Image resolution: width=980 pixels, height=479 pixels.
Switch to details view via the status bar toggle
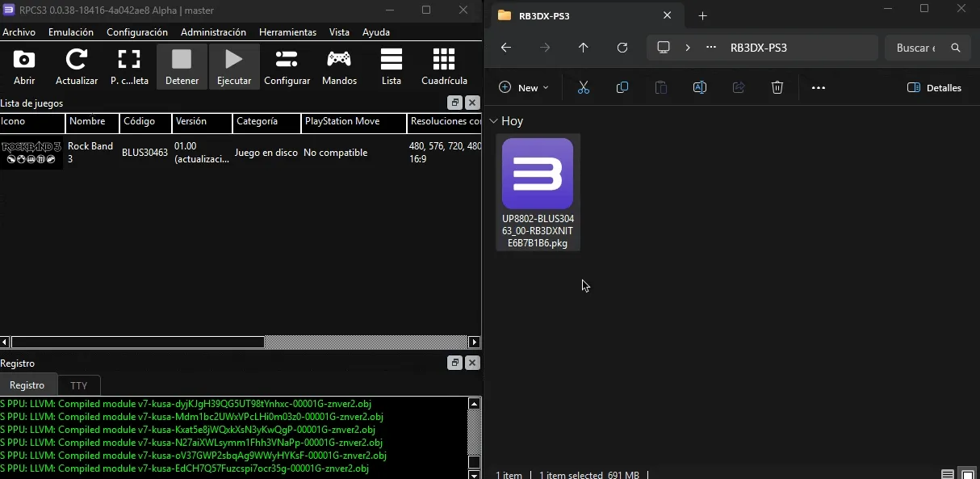[947, 473]
